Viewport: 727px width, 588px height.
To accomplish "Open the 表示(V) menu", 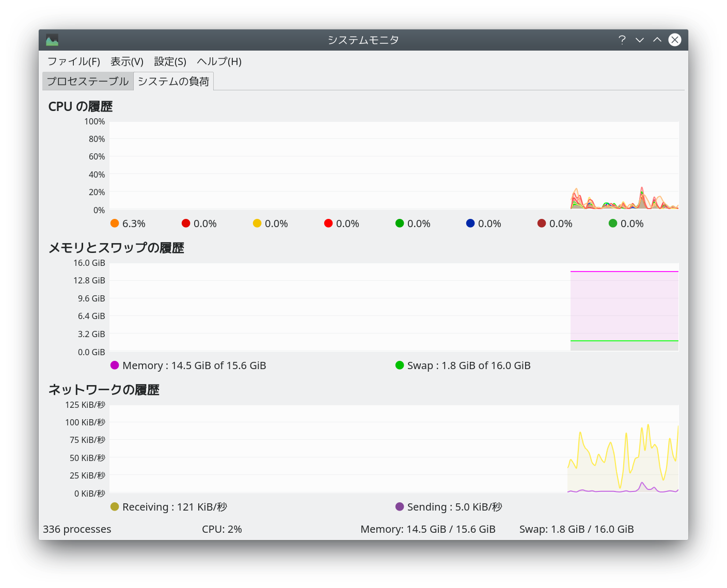I will pyautogui.click(x=127, y=61).
